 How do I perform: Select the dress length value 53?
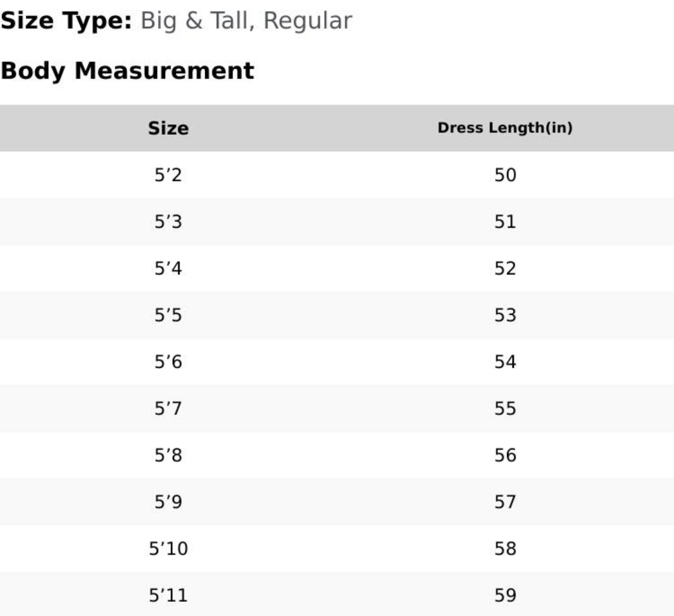pyautogui.click(x=505, y=315)
